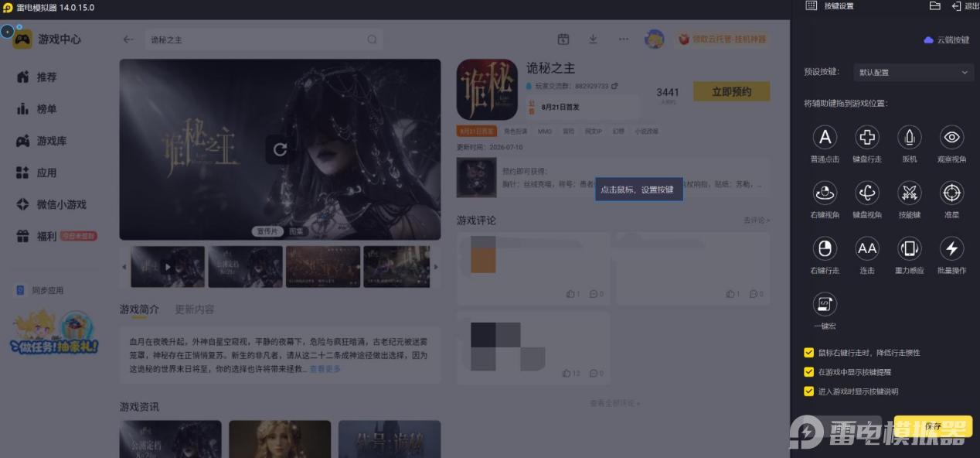
Task: Click the back arrow beside the search box
Action: click(128, 39)
